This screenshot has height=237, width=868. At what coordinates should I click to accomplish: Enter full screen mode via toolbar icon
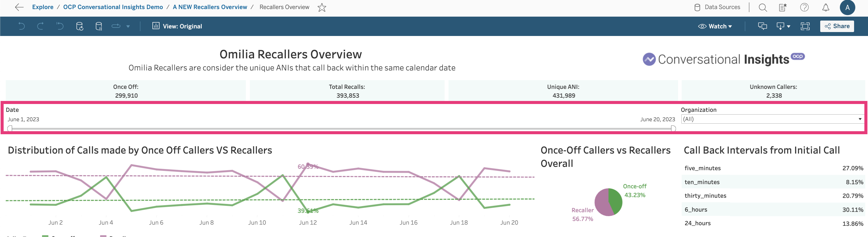[x=805, y=26]
